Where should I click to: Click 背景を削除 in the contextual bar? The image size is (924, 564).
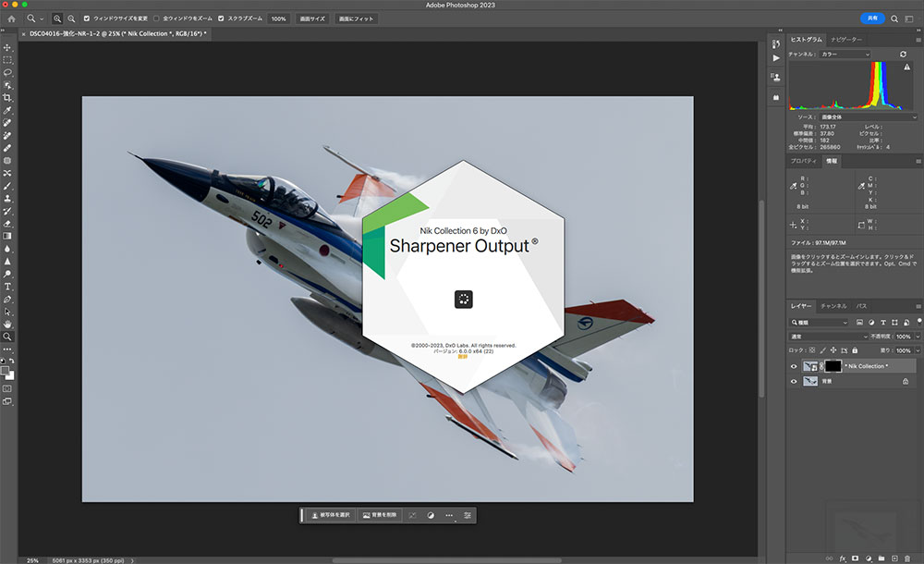(380, 515)
